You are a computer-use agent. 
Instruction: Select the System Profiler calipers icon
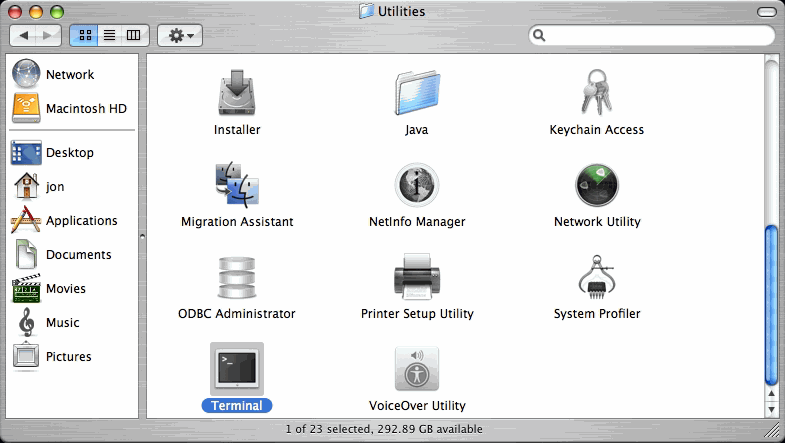point(597,277)
